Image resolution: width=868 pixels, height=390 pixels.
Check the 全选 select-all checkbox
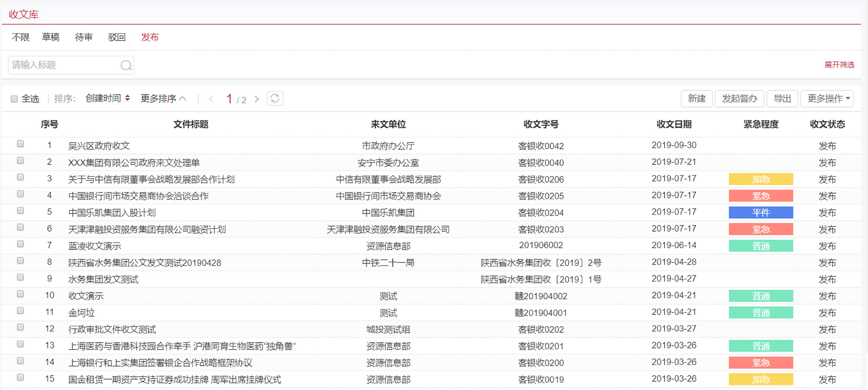[14, 99]
